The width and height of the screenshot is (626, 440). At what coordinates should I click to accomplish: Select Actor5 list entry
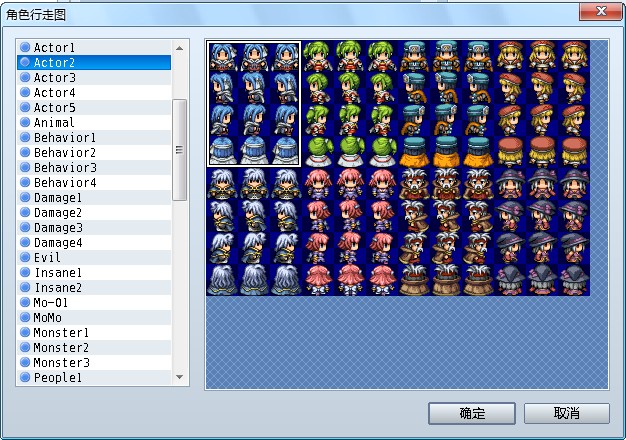[x=94, y=108]
